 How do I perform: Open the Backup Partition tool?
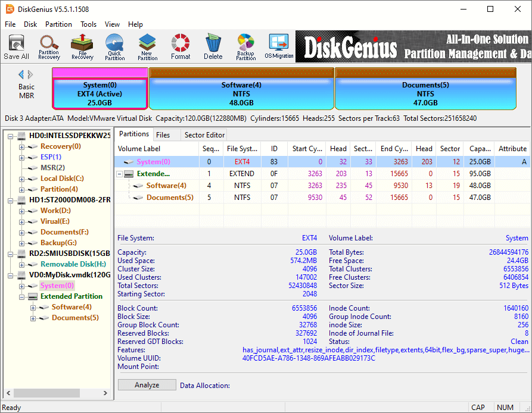pos(245,46)
